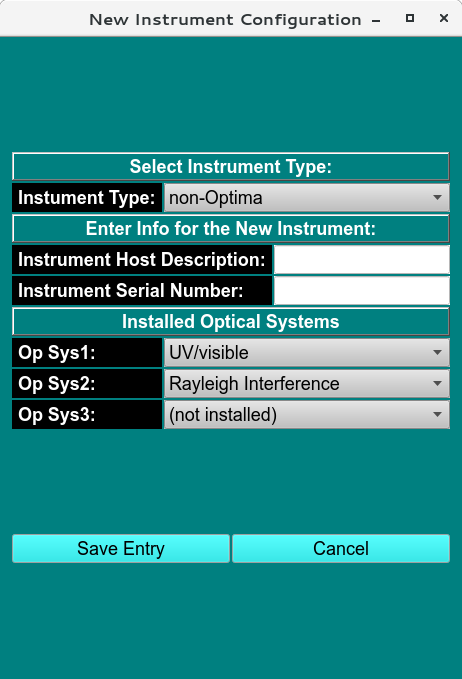Click the Select Instrument Type banner

tap(231, 167)
